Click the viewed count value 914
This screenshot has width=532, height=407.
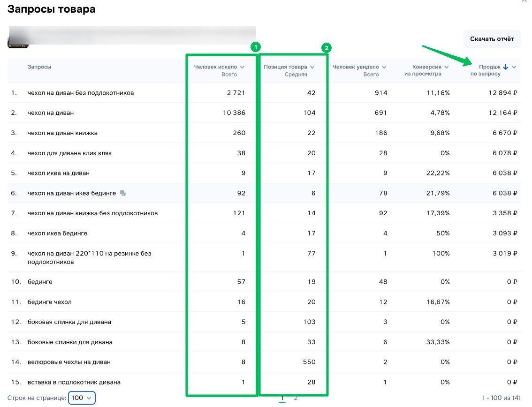coord(381,92)
